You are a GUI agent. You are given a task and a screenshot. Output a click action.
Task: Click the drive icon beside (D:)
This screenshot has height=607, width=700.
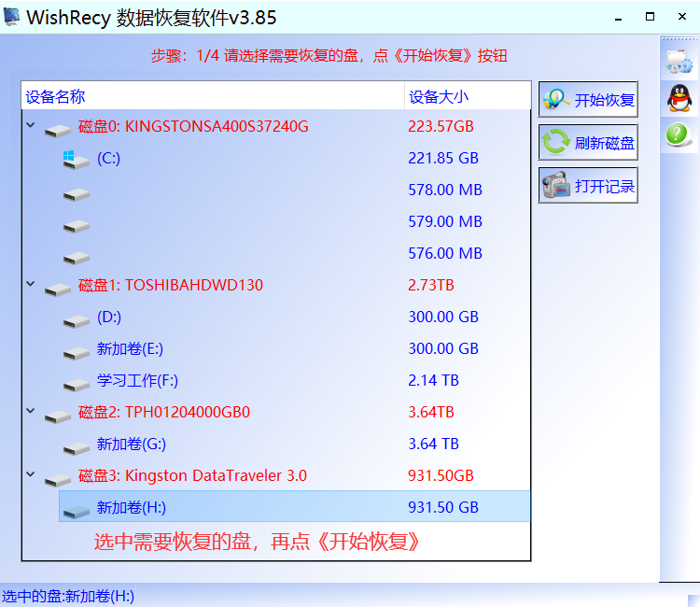pos(77,321)
